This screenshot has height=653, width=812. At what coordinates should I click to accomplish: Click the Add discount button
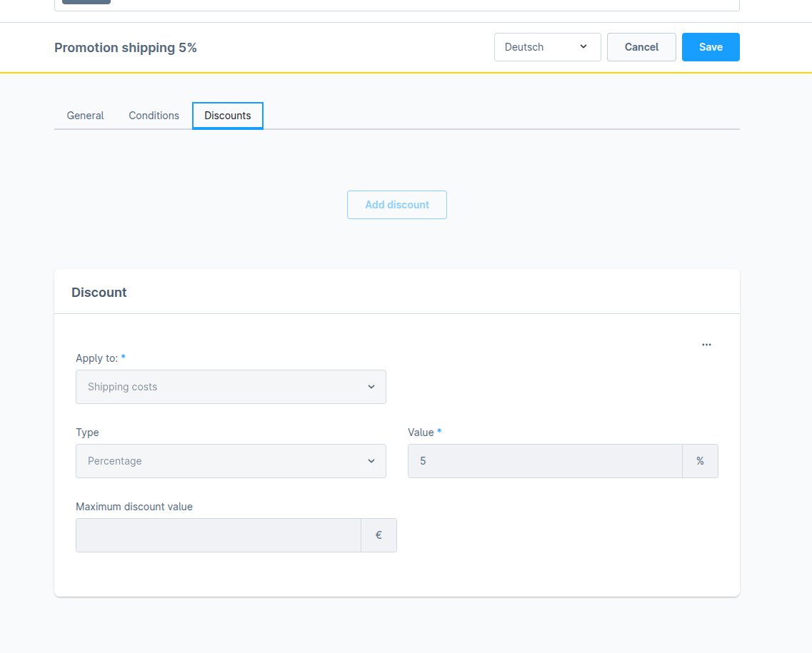[x=397, y=205]
